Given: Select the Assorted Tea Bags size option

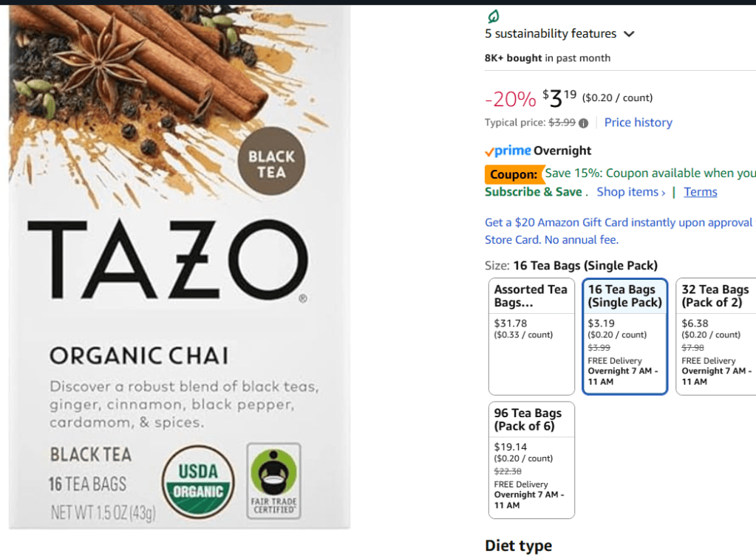Looking at the screenshot, I should 531,336.
